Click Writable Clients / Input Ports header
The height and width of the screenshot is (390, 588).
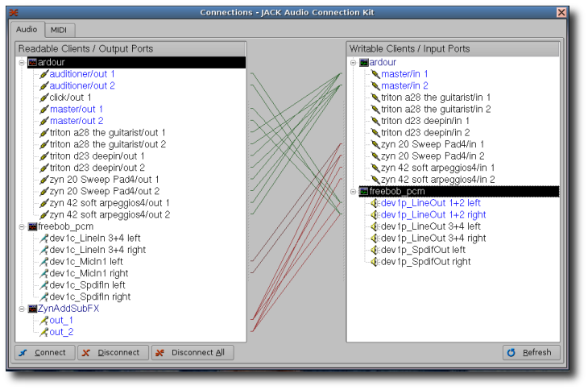[x=453, y=48]
